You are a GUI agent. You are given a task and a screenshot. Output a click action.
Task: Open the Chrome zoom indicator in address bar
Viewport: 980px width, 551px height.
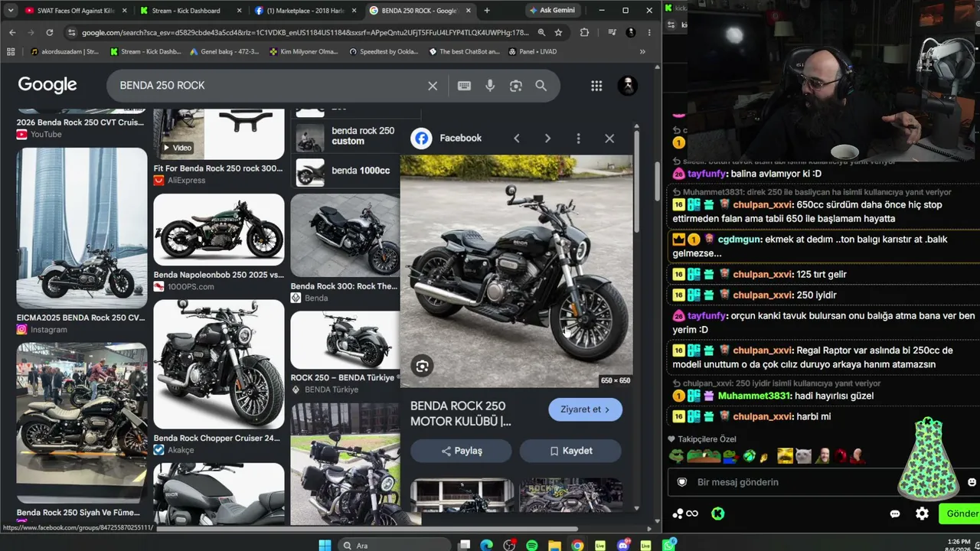pos(541,33)
